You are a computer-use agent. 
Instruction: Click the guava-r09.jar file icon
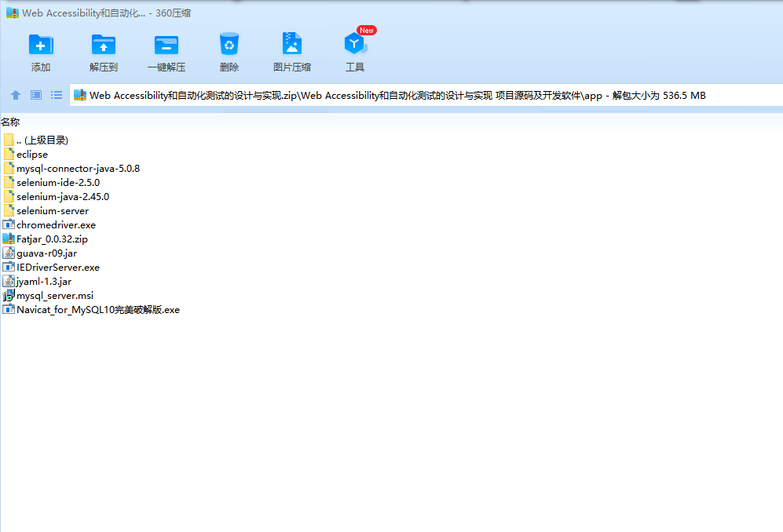(x=9, y=253)
